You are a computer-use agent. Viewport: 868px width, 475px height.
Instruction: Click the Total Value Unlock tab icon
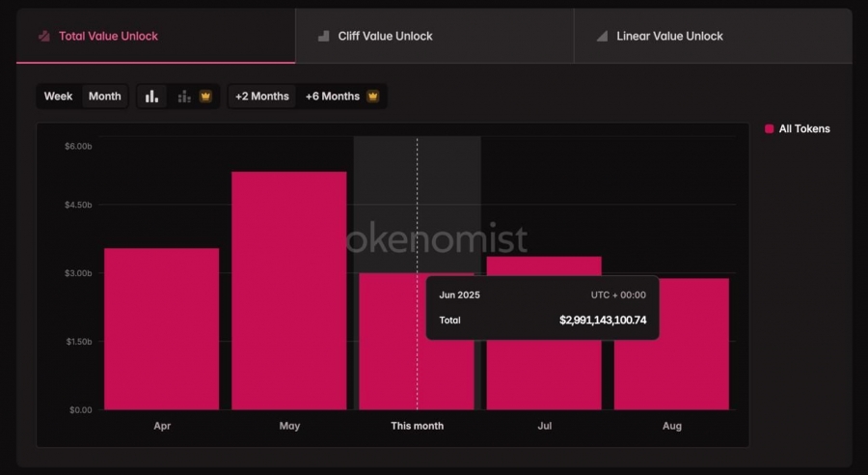pyautogui.click(x=44, y=36)
